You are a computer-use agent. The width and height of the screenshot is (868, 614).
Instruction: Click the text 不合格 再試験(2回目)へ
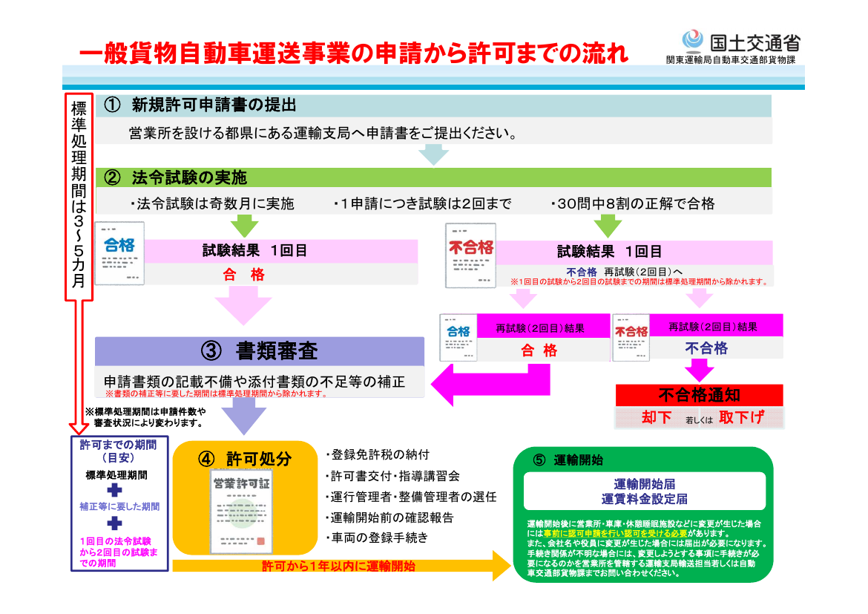tap(625, 272)
